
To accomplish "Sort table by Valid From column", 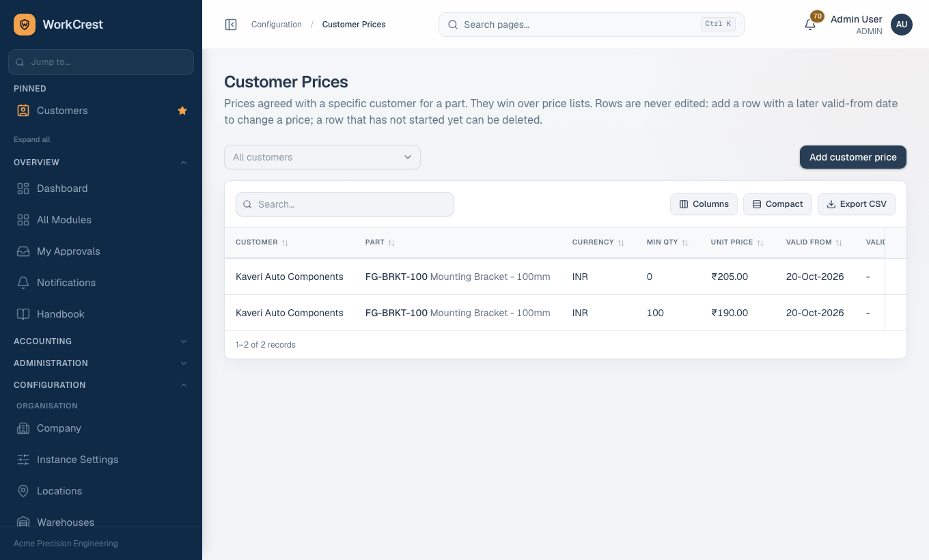I will (x=814, y=242).
